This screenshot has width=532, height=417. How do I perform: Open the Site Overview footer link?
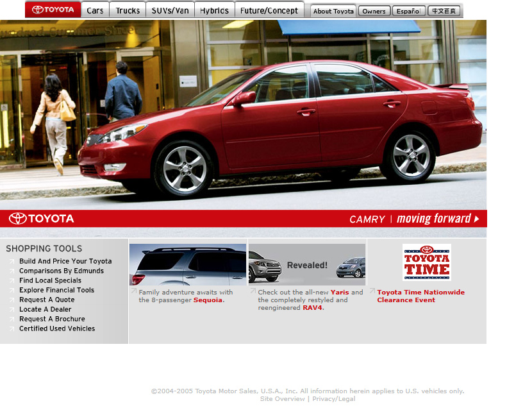click(x=282, y=399)
